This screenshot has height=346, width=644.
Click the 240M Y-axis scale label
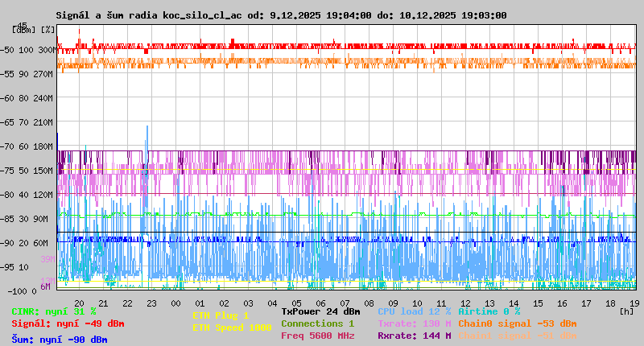tap(42, 98)
